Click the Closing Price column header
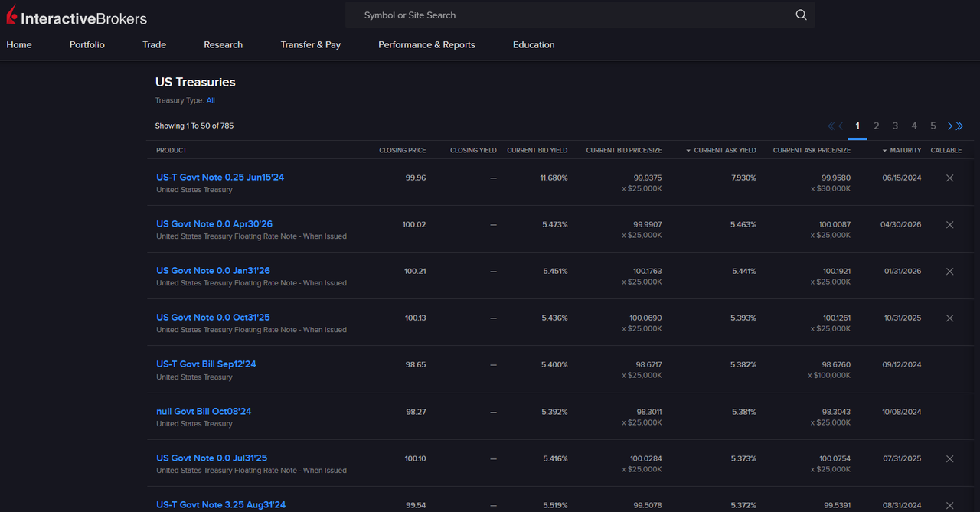Image resolution: width=980 pixels, height=512 pixels. 403,151
